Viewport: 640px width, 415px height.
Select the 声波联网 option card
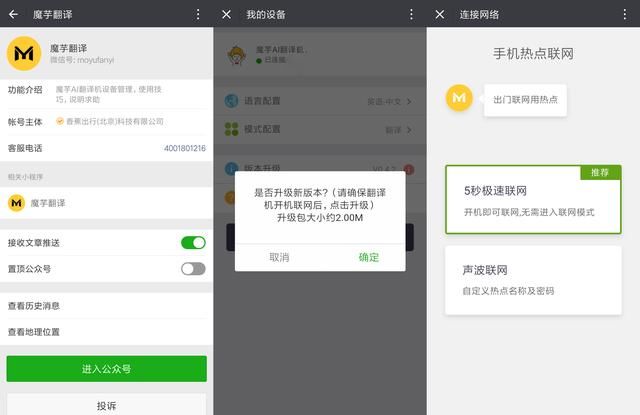533,280
